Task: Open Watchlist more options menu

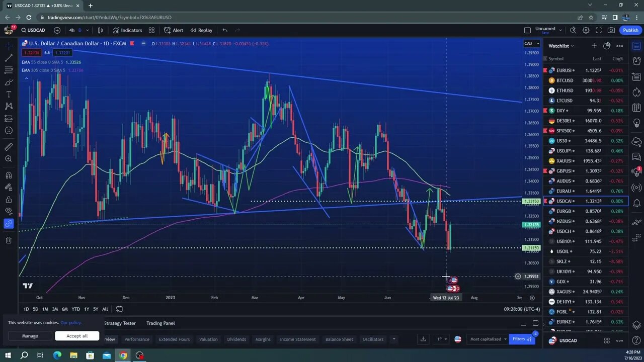Action: point(620,46)
